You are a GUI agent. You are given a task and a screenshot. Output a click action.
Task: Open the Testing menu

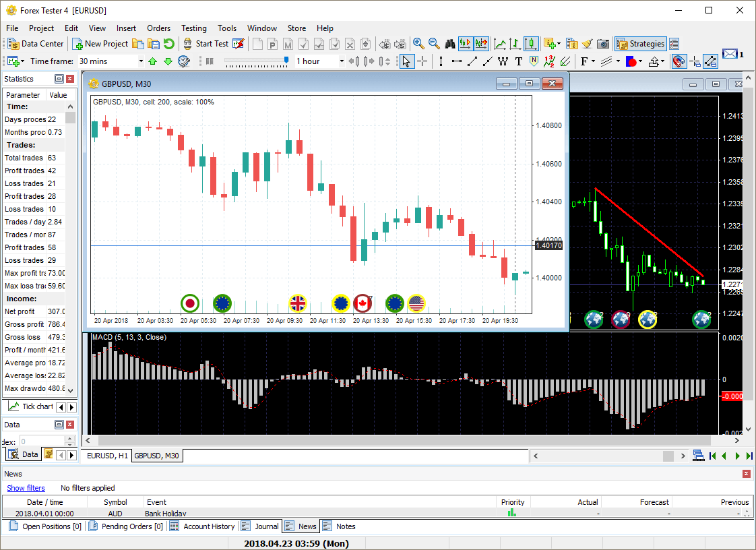tap(194, 28)
